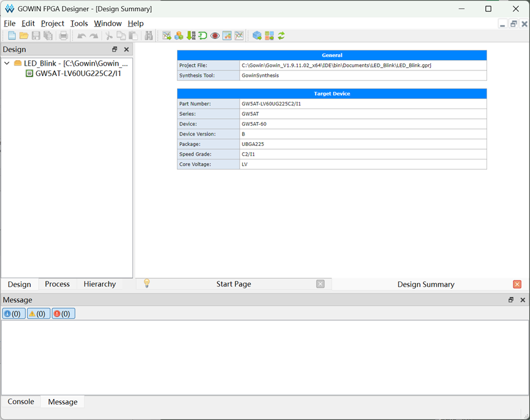Switch to the Console tab
530x420 pixels.
pos(21,402)
